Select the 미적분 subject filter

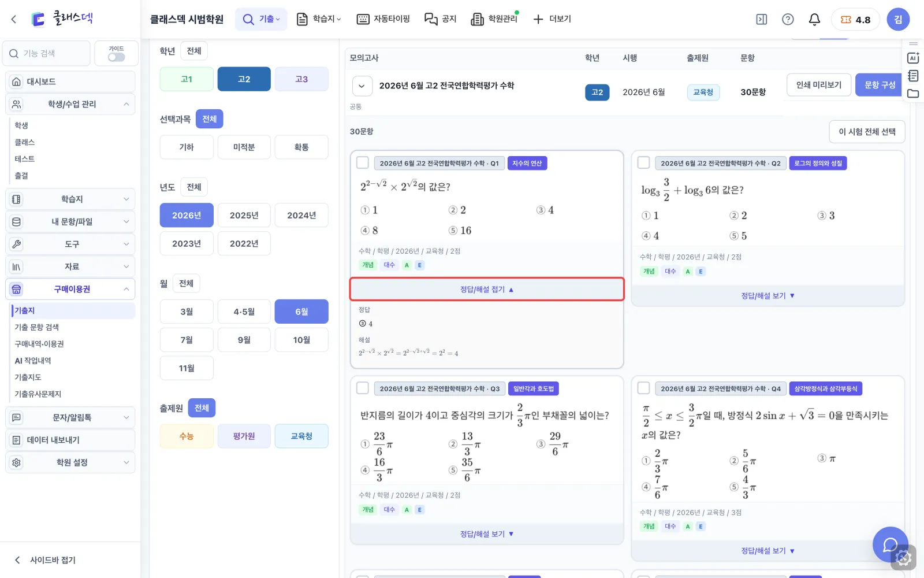click(244, 147)
